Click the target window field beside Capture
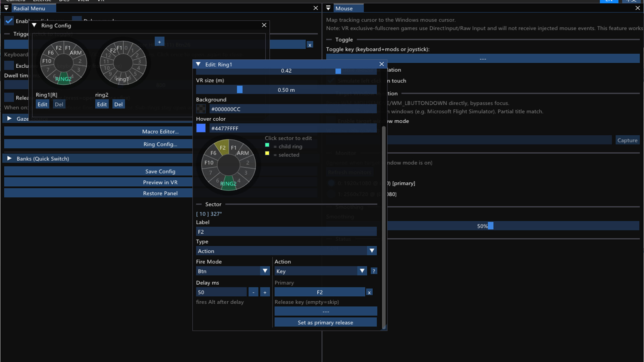The image size is (644, 362). [500, 140]
